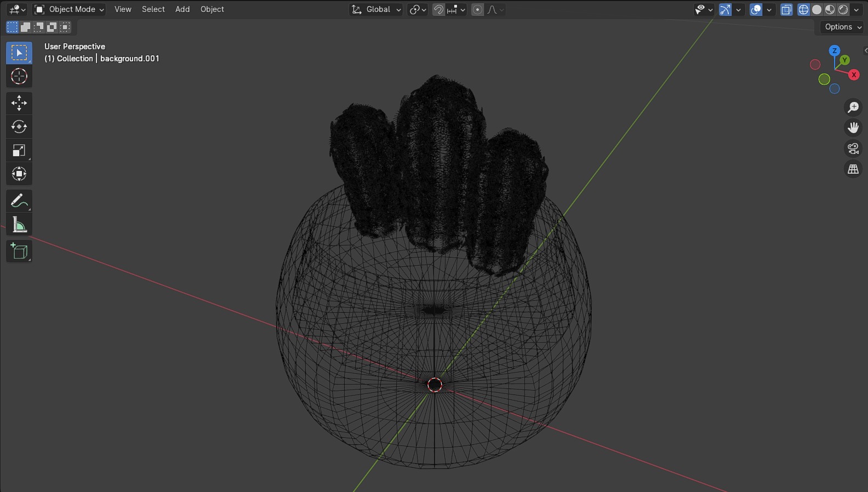The image size is (868, 492).
Task: Toggle the snap magnet
Action: click(438, 9)
